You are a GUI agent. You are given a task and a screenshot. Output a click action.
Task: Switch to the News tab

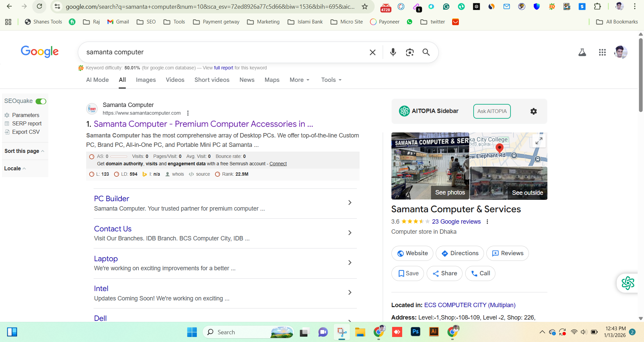pyautogui.click(x=247, y=80)
